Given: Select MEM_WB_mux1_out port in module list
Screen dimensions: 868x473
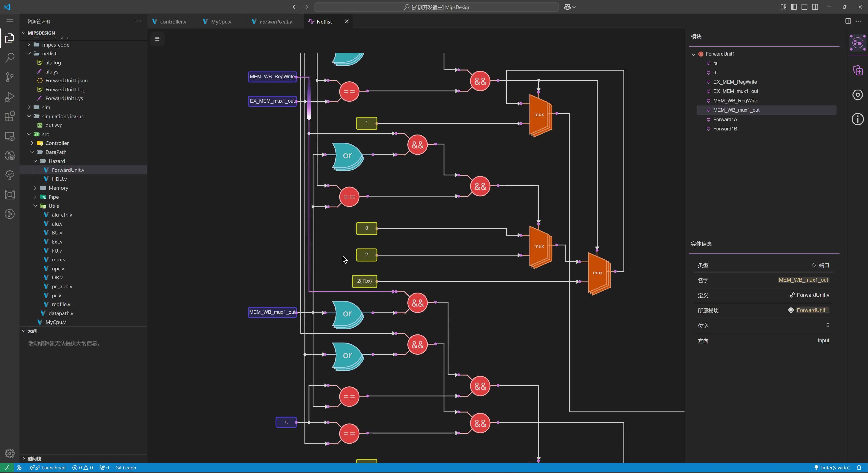Looking at the screenshot, I should [x=736, y=110].
